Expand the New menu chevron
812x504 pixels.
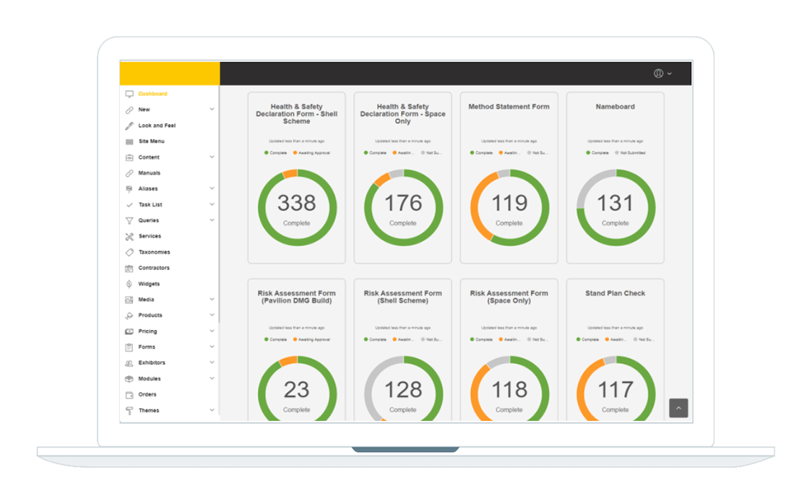point(212,110)
